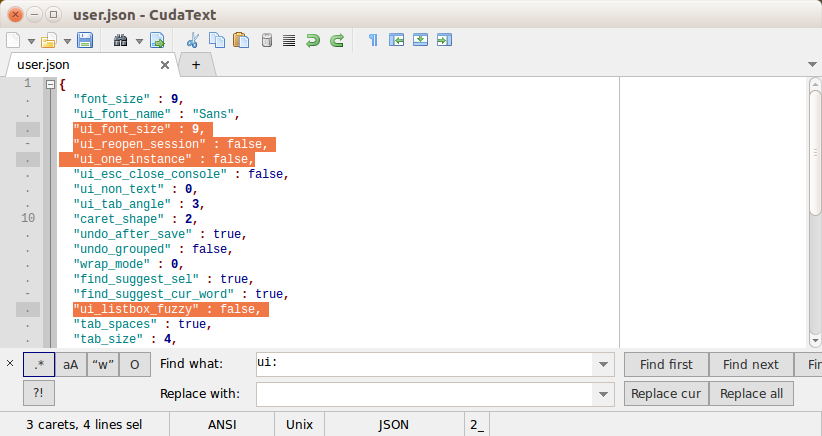Click the Find next button
The image size is (822, 436).
[751, 364]
